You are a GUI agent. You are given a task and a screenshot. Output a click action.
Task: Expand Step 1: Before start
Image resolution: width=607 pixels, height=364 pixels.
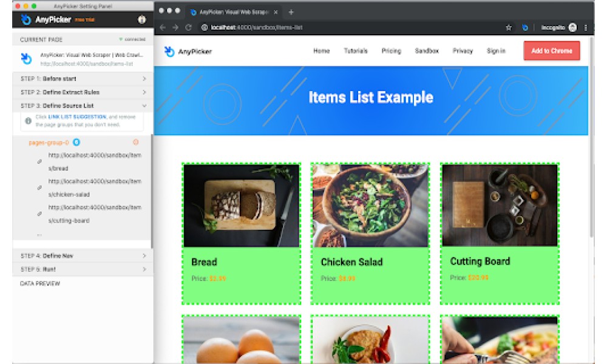tap(83, 78)
